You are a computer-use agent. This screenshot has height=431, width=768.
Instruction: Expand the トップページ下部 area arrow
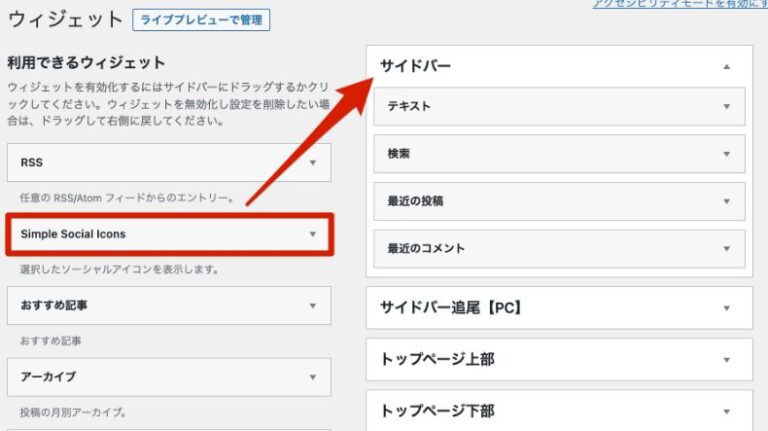tap(727, 411)
